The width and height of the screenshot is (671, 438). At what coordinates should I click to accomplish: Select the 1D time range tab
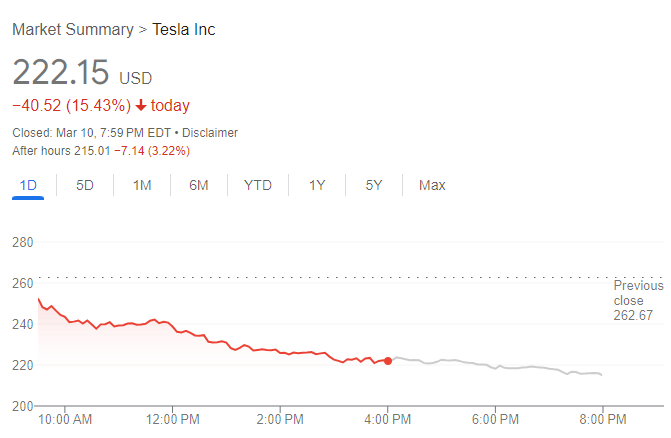28,185
